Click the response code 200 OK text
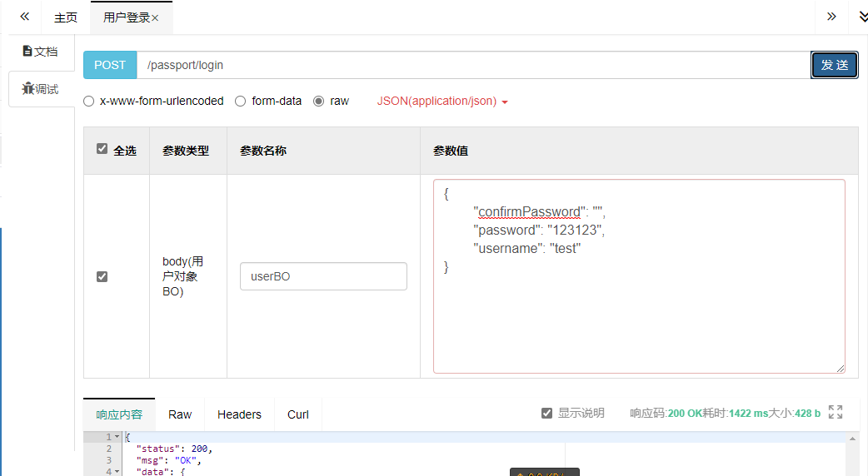This screenshot has height=476, width=868. pyautogui.click(x=685, y=414)
